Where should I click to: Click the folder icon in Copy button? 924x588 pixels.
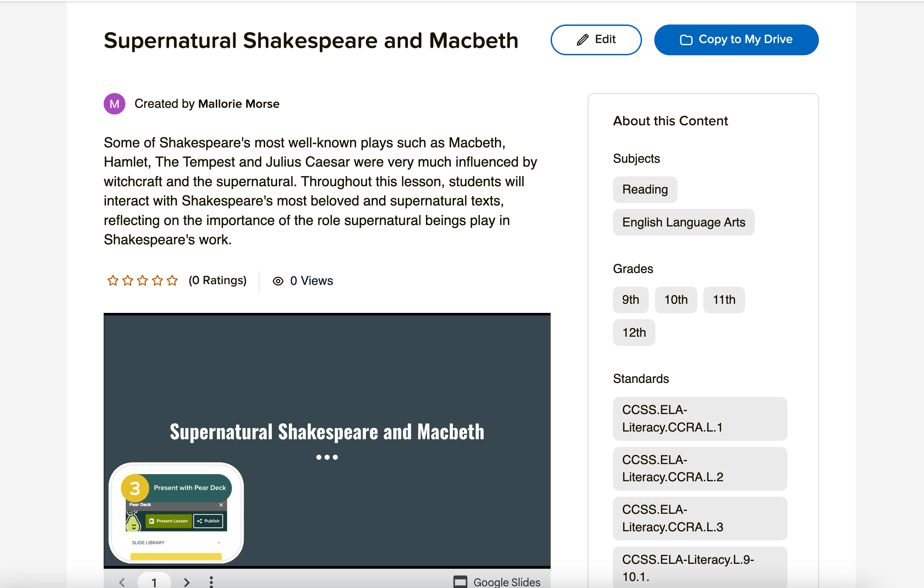click(x=686, y=40)
